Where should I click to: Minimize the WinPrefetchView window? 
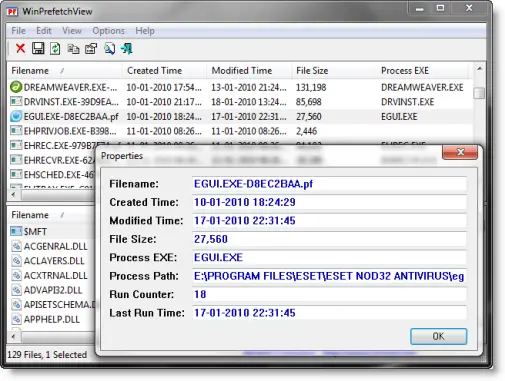pos(419,8)
